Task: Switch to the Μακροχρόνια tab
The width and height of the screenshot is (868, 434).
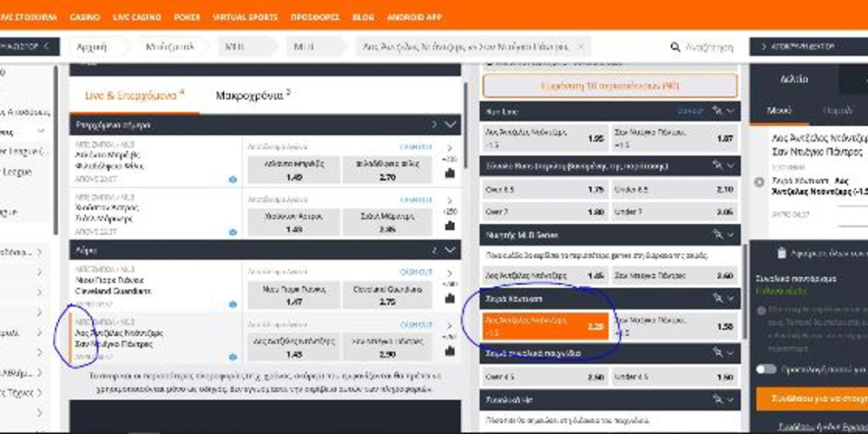Action: [253, 95]
